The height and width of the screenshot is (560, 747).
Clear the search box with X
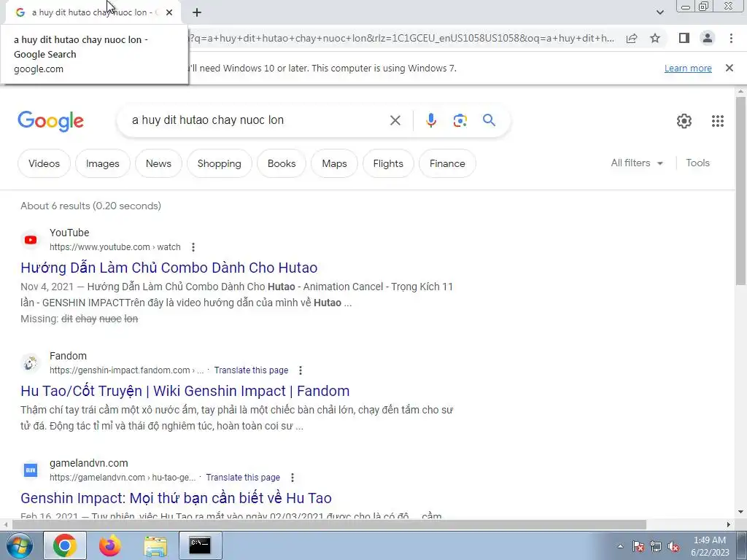(x=395, y=120)
